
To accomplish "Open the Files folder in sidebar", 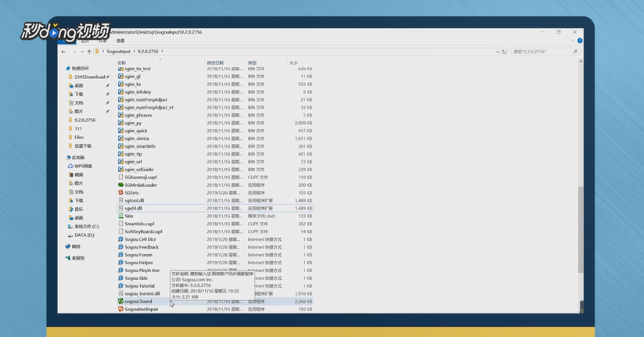I will [x=76, y=138].
